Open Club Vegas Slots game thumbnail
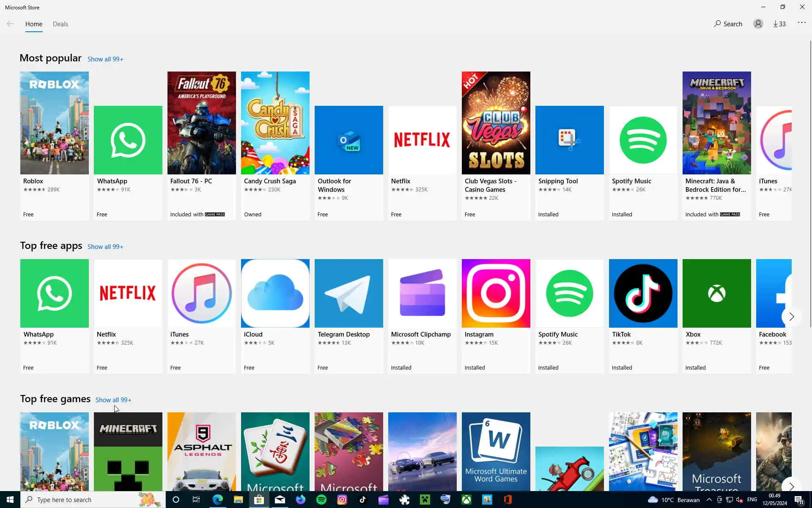This screenshot has height=508, width=812. coord(496,123)
